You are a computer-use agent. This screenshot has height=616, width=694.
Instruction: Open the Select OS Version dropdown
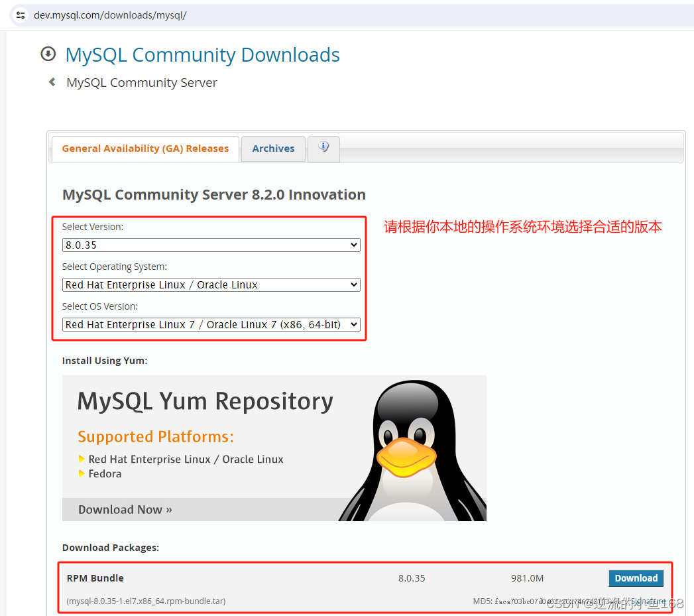[211, 325]
